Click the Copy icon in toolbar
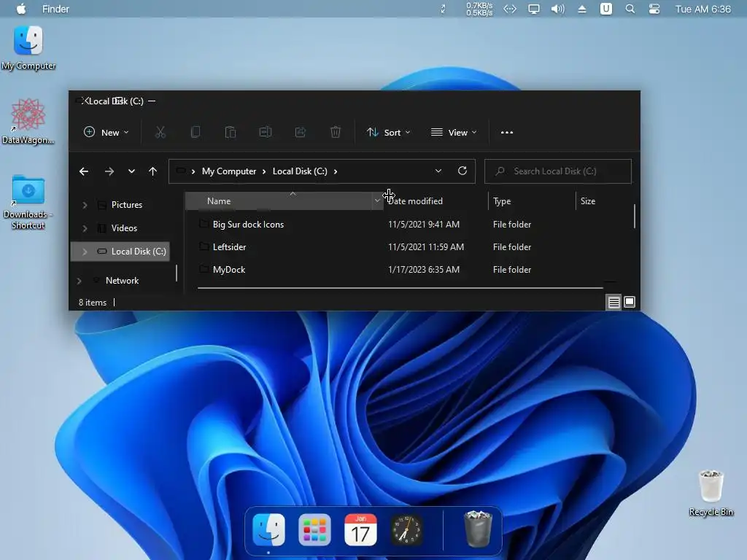Image resolution: width=747 pixels, height=560 pixels. (x=196, y=133)
